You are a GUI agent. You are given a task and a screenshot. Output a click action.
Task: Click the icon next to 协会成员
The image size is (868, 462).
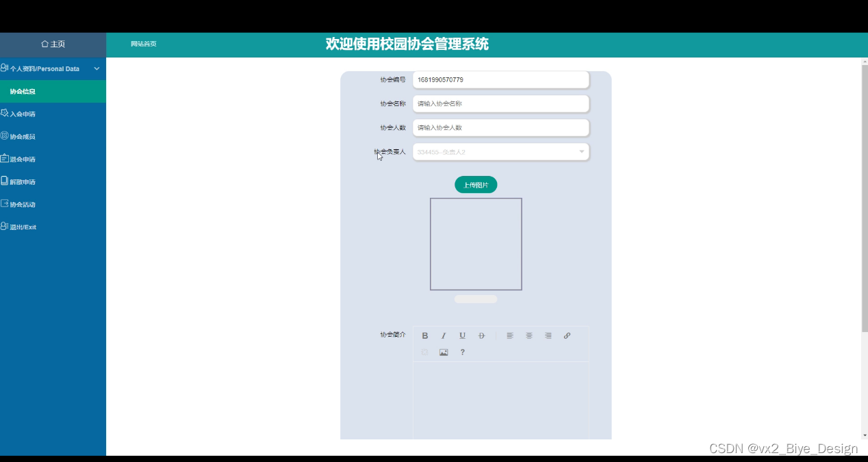coord(4,136)
